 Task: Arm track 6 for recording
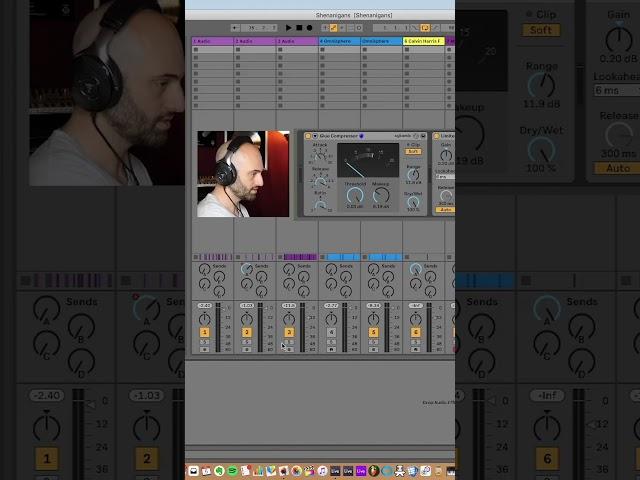416,349
